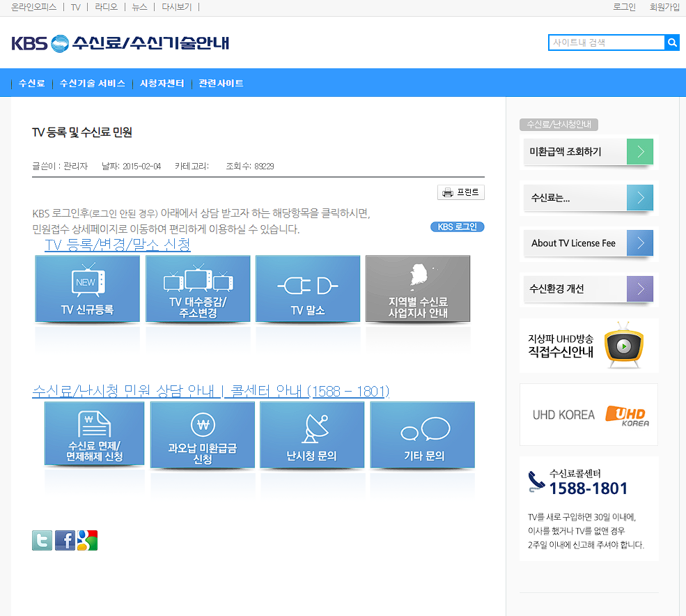Click the blue arrow beside About TV License Fee
The height and width of the screenshot is (616, 686).
click(640, 242)
